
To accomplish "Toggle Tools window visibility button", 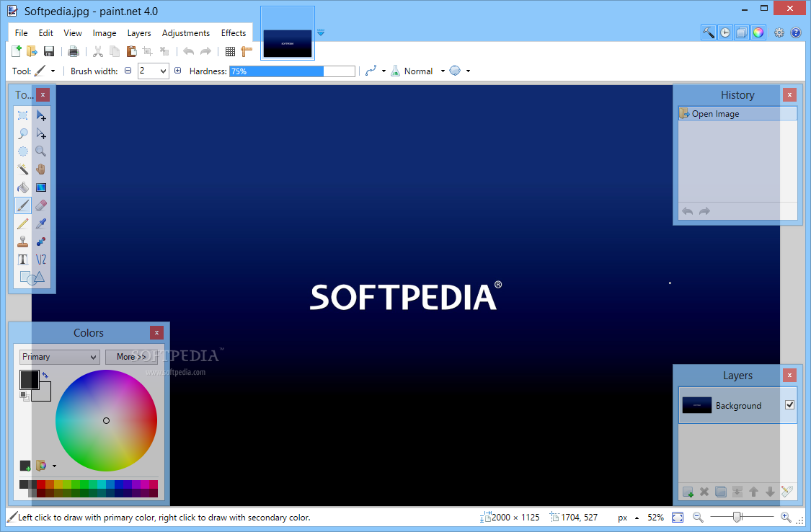I will tap(709, 32).
